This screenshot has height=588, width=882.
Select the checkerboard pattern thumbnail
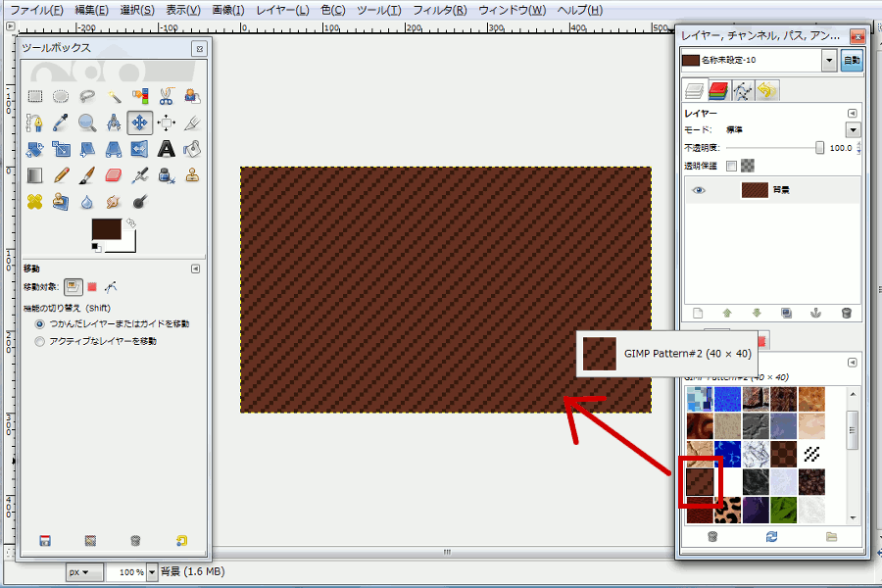pos(785,455)
